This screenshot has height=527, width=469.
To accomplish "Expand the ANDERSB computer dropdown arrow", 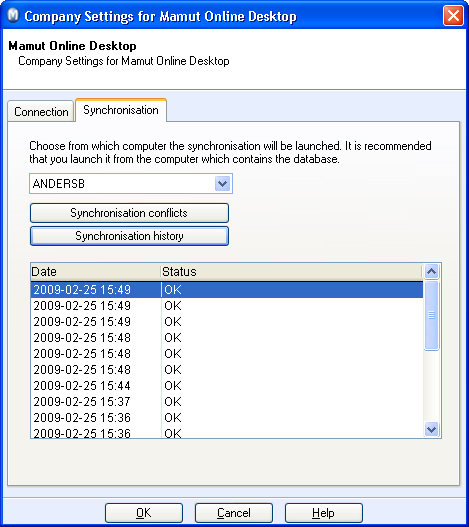I will click(x=223, y=184).
